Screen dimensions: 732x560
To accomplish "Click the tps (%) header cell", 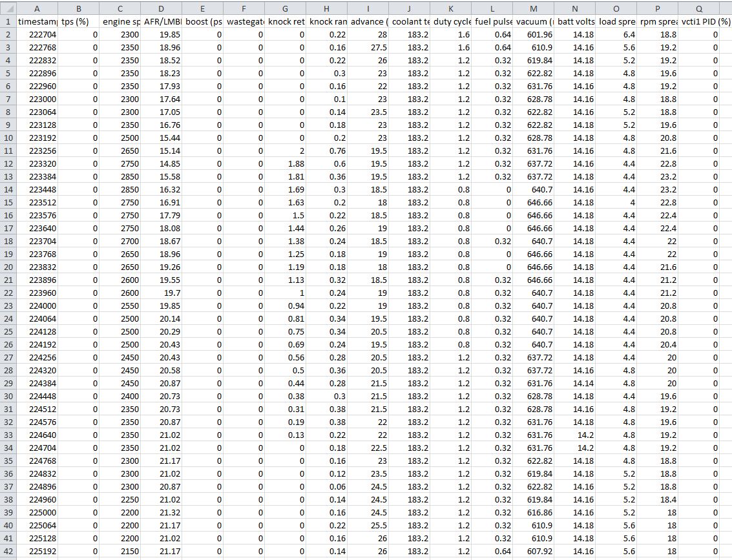I will click(x=78, y=21).
